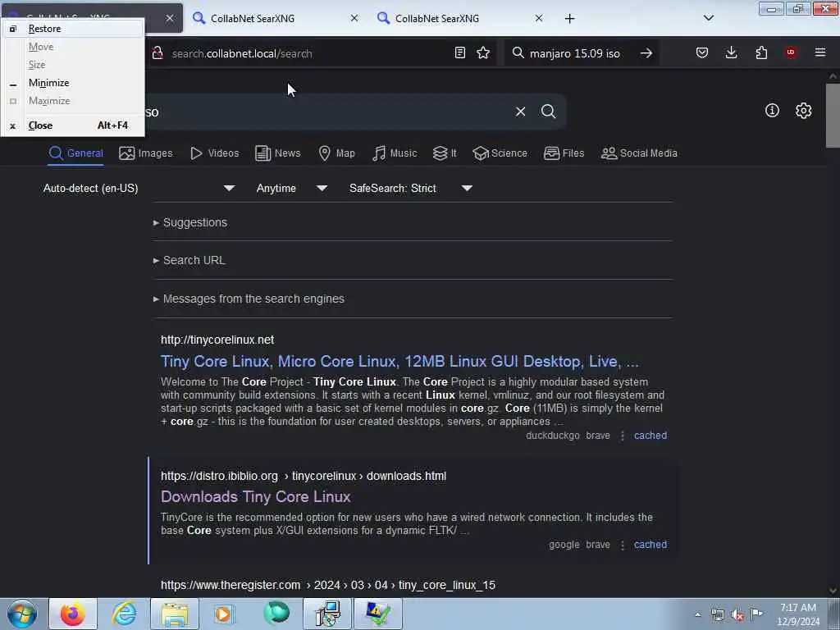The width and height of the screenshot is (840, 630).
Task: Click the Action Center flag icon
Action: pos(756,614)
